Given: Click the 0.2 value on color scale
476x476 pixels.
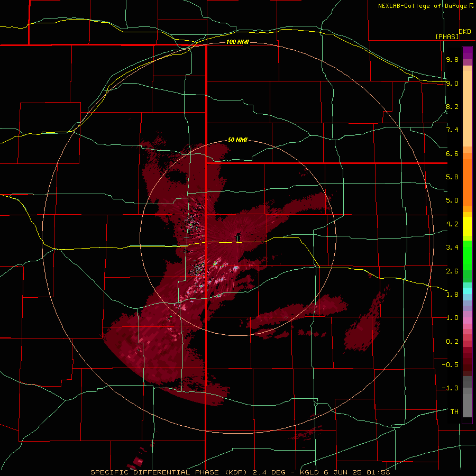Looking at the screenshot, I should (x=452, y=341).
